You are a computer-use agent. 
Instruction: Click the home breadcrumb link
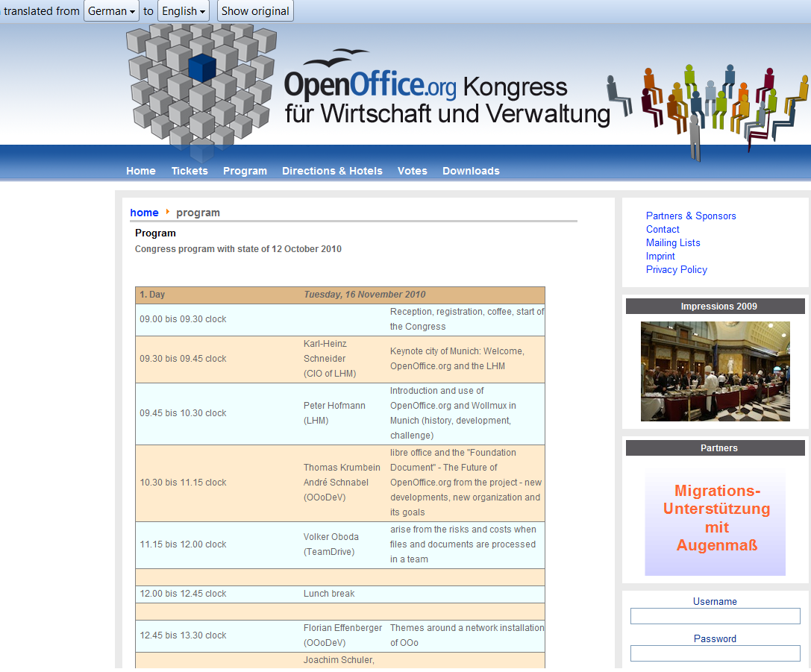tap(144, 213)
